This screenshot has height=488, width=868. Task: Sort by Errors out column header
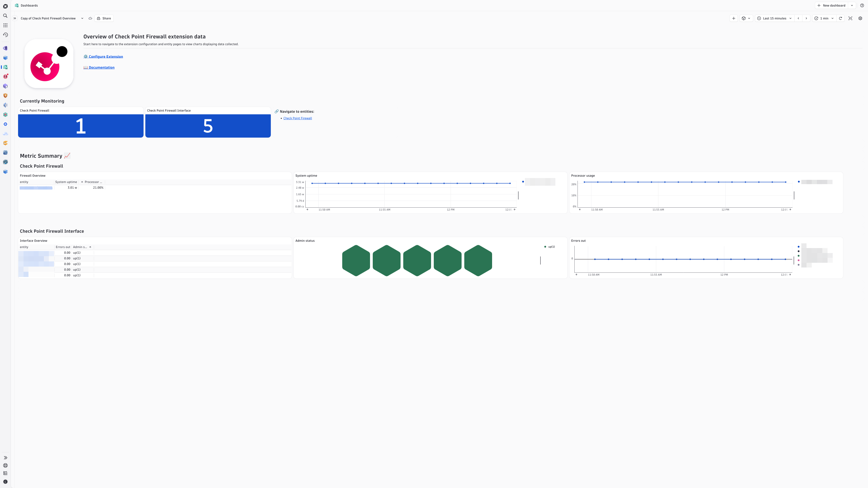point(63,247)
